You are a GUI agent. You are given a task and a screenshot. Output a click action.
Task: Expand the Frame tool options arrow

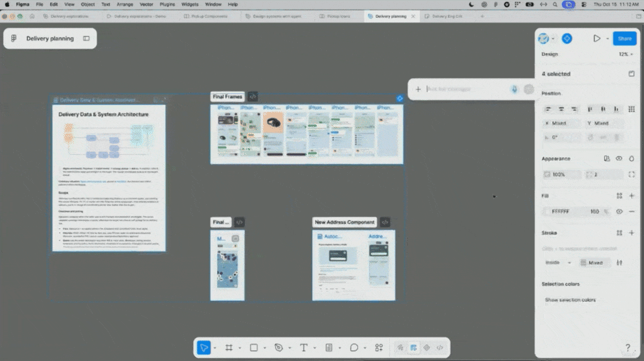[x=240, y=348]
